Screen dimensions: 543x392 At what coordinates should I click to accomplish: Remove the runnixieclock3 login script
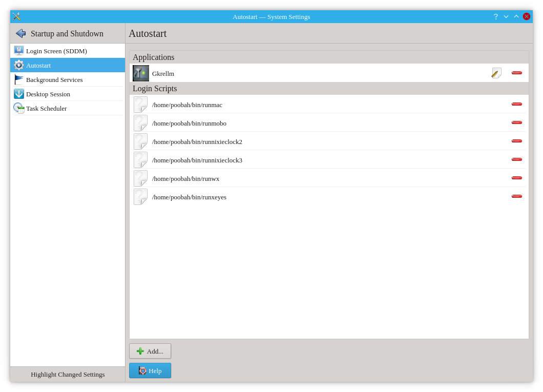[x=517, y=159]
